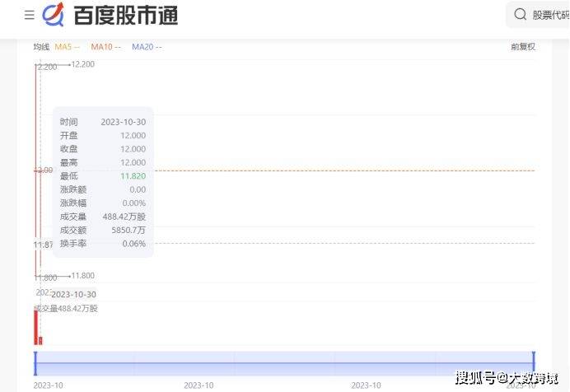The width and height of the screenshot is (570, 392).
Task: Click the left range slider handle
Action: 35,362
